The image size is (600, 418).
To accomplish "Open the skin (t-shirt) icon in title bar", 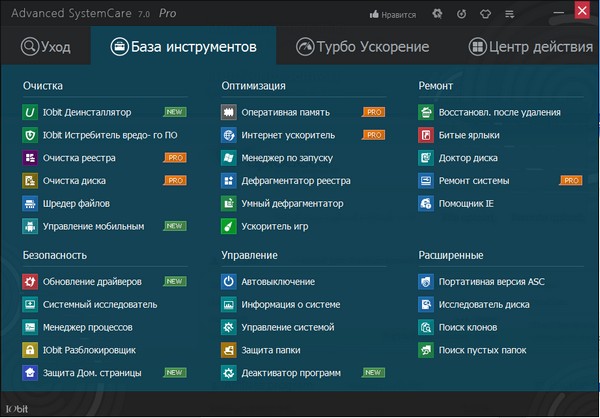I will [486, 14].
